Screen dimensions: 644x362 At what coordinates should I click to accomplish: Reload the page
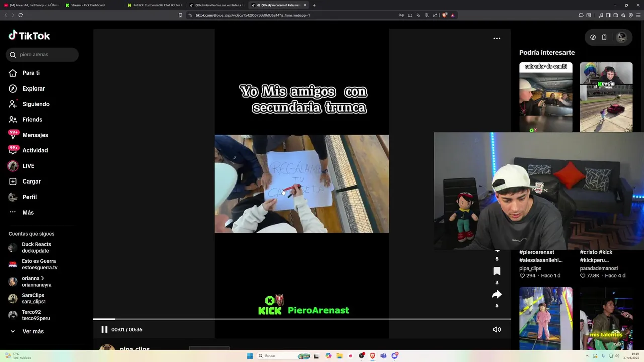[x=20, y=15]
